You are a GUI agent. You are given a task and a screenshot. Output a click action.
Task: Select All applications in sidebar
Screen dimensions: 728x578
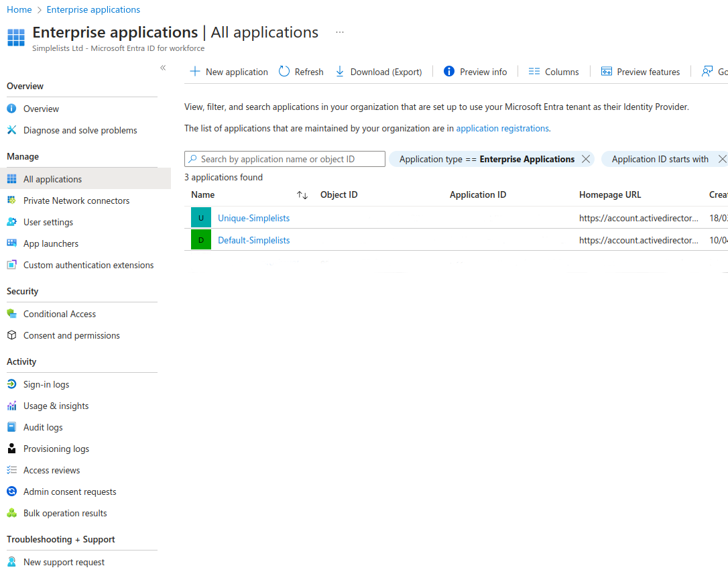[x=85, y=179]
